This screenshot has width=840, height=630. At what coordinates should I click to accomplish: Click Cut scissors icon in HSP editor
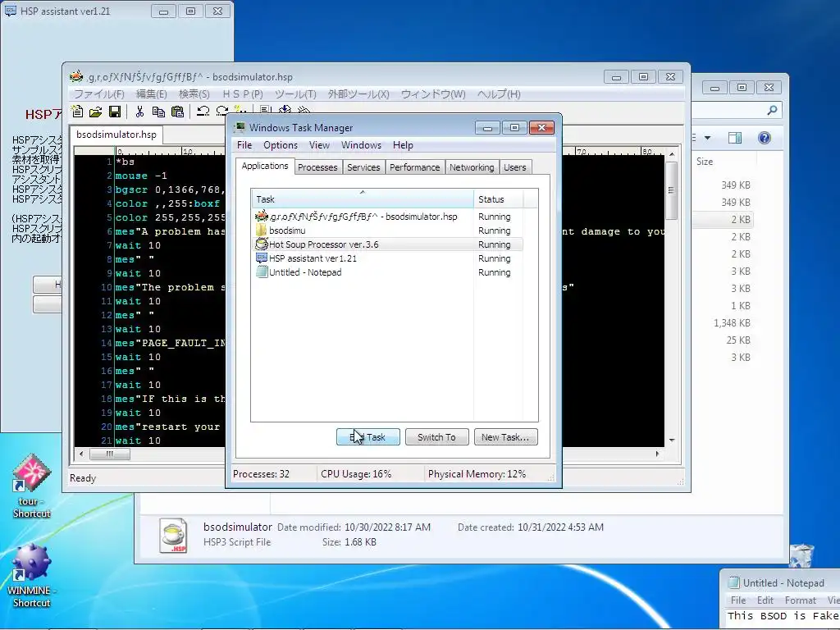click(x=139, y=112)
